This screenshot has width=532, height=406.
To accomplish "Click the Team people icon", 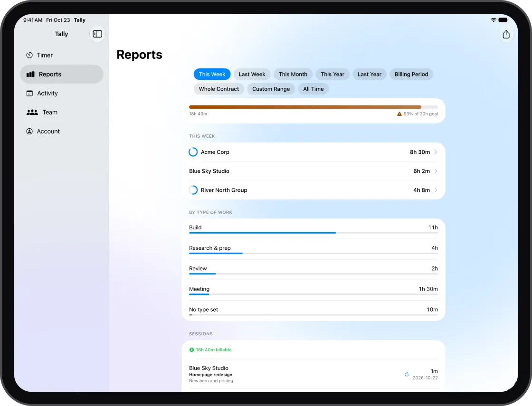I will 32,112.
